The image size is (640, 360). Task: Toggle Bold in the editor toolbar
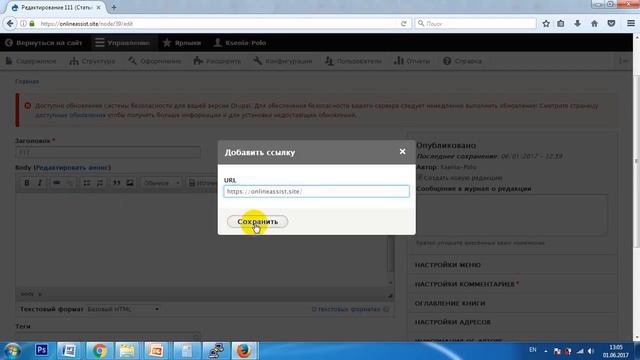27,182
